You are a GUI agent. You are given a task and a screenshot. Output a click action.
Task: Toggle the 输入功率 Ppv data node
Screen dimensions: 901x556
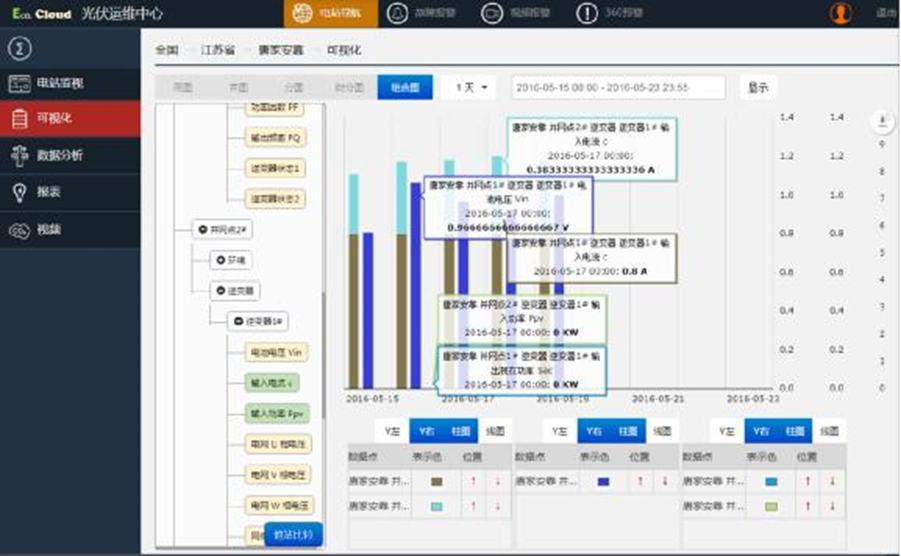[x=273, y=413]
